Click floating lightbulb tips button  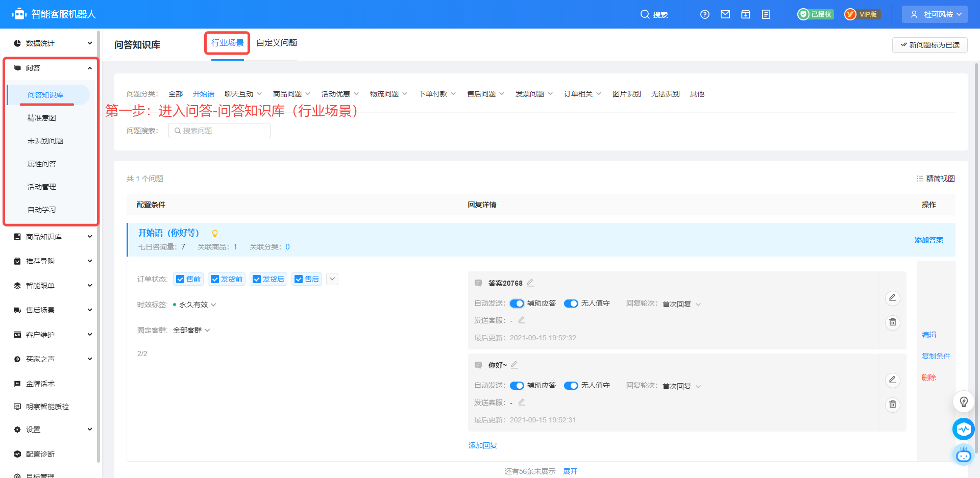click(964, 402)
